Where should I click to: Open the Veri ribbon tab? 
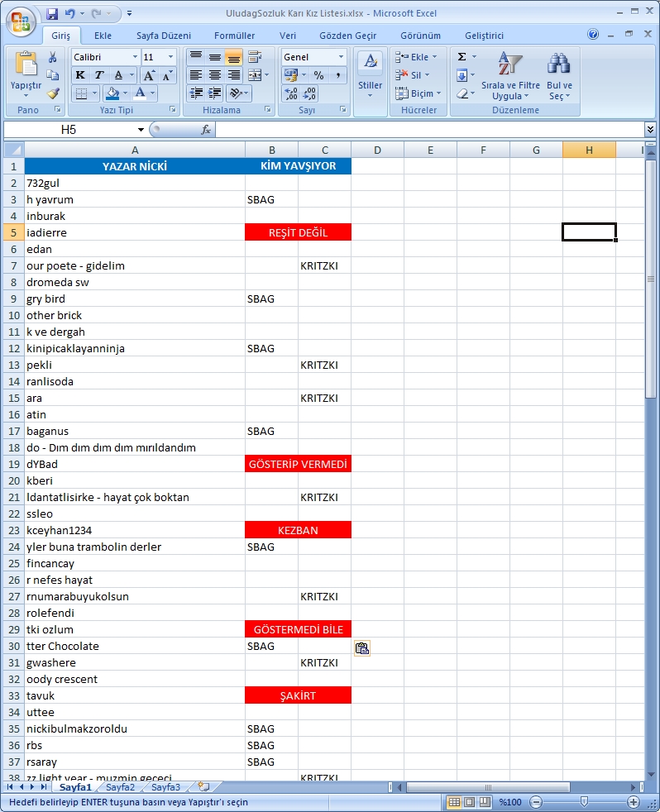click(x=288, y=36)
